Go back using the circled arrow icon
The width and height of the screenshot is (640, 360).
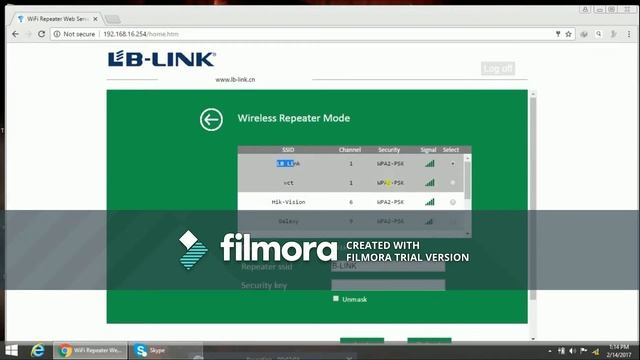pyautogui.click(x=211, y=120)
